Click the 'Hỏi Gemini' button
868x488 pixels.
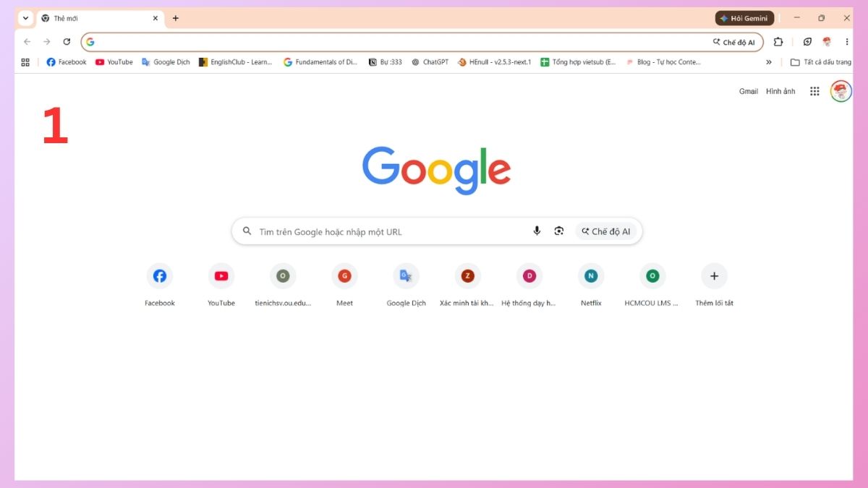pos(744,18)
